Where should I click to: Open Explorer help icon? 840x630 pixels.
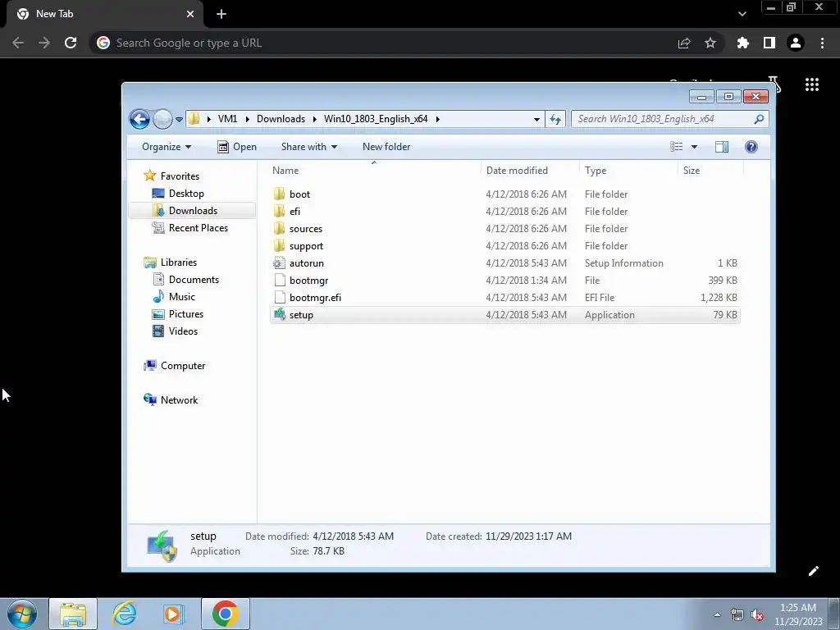(751, 147)
